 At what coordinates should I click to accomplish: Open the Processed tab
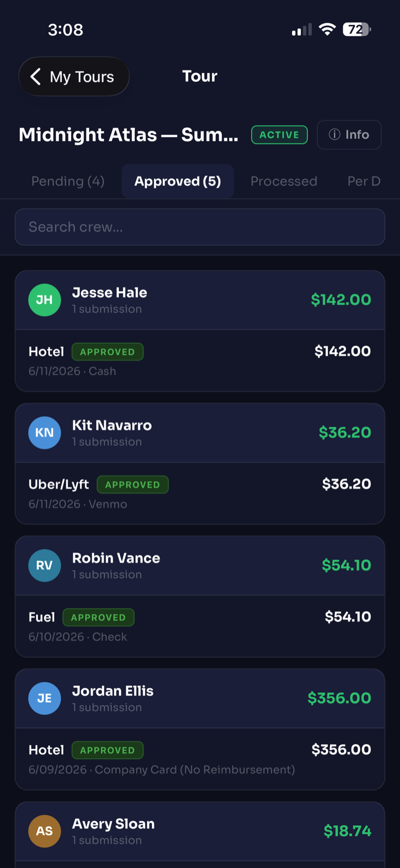click(284, 181)
